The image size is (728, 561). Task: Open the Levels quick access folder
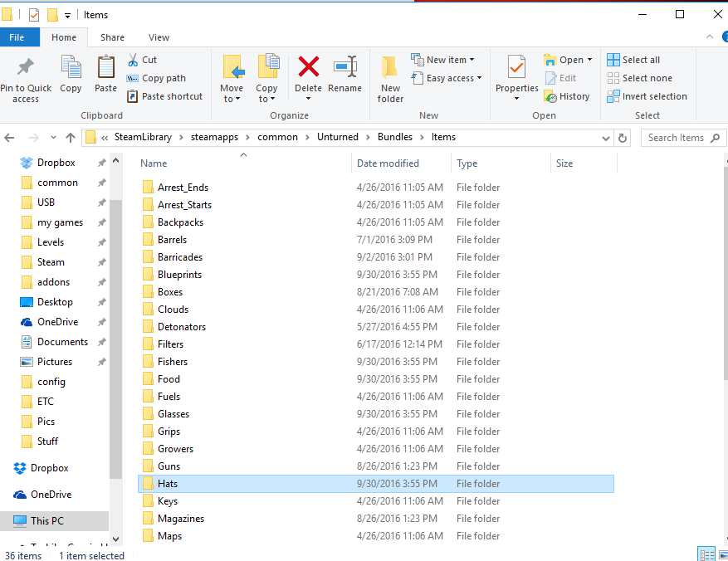tap(42, 242)
